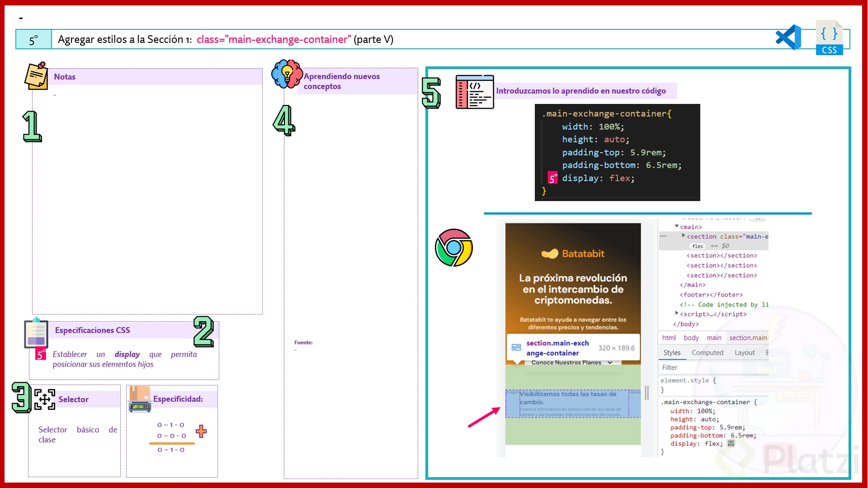The height and width of the screenshot is (488, 868).
Task: Click the CSS file icon
Action: coord(829,38)
